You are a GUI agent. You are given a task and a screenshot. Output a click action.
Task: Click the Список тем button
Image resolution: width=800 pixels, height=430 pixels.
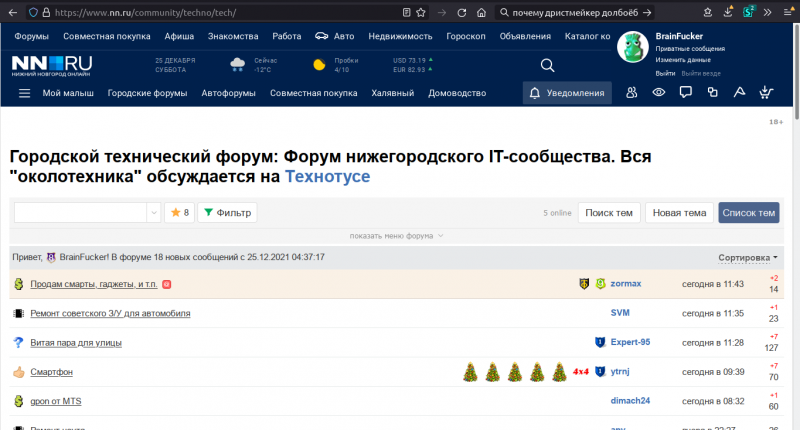pos(748,213)
